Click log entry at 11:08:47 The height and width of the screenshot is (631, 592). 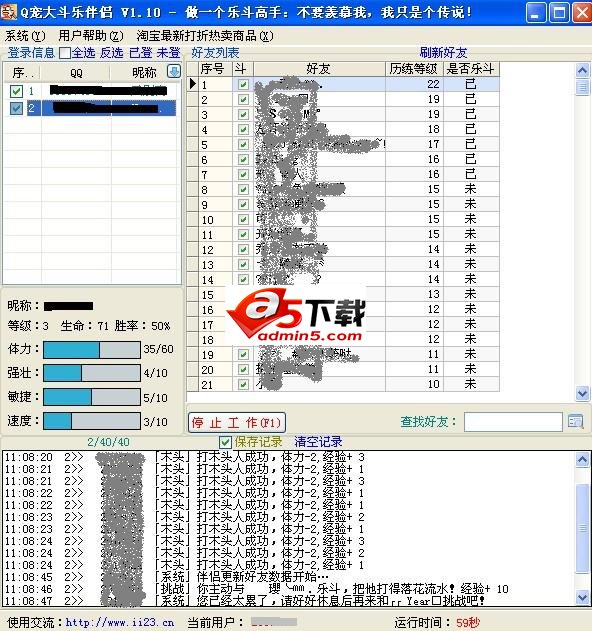[x=245, y=601]
